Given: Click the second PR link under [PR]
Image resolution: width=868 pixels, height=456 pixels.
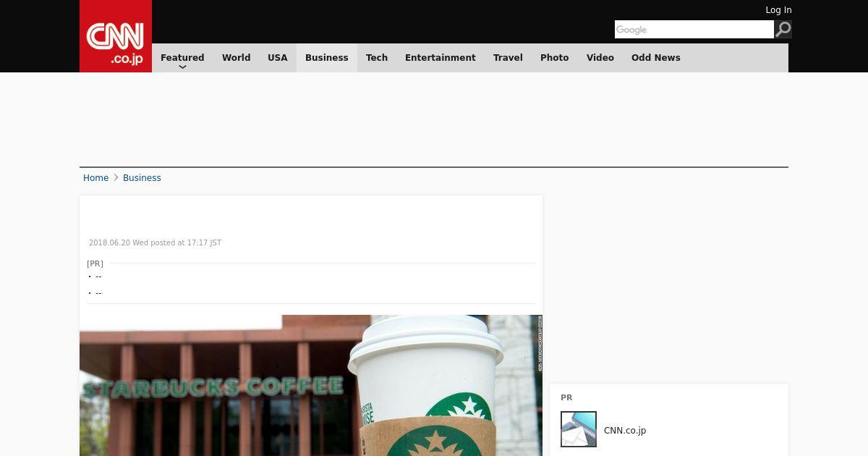Looking at the screenshot, I should pos(98,293).
